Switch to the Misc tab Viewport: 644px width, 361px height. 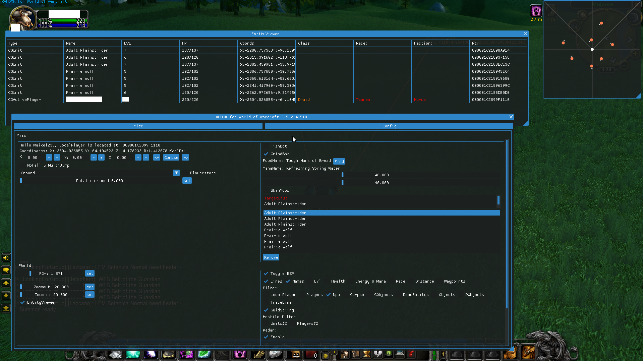138,126
